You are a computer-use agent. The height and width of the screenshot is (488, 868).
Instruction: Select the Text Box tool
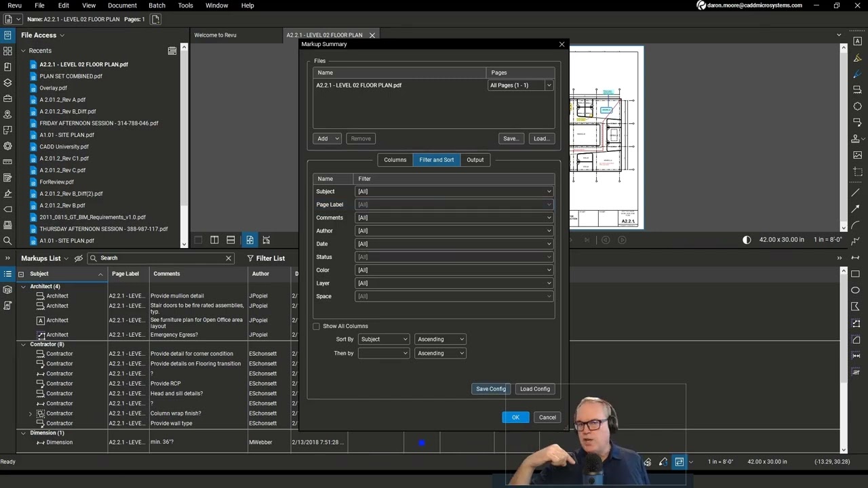click(858, 41)
